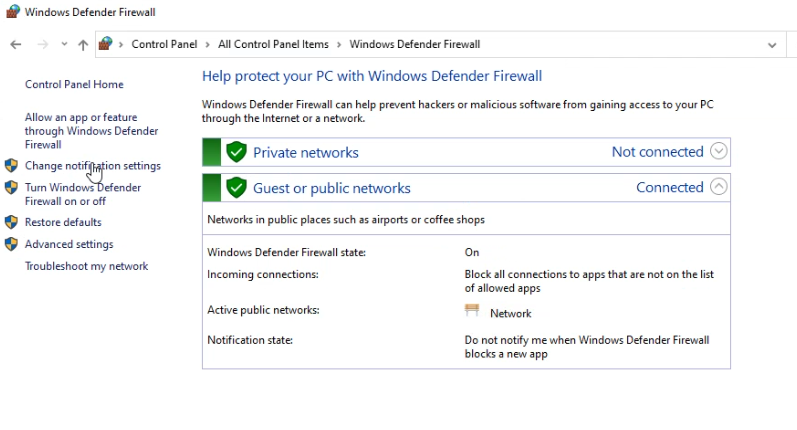Navigate to All Control Panel Items breadcrumb
Screen dimensions: 797x430
click(x=273, y=44)
